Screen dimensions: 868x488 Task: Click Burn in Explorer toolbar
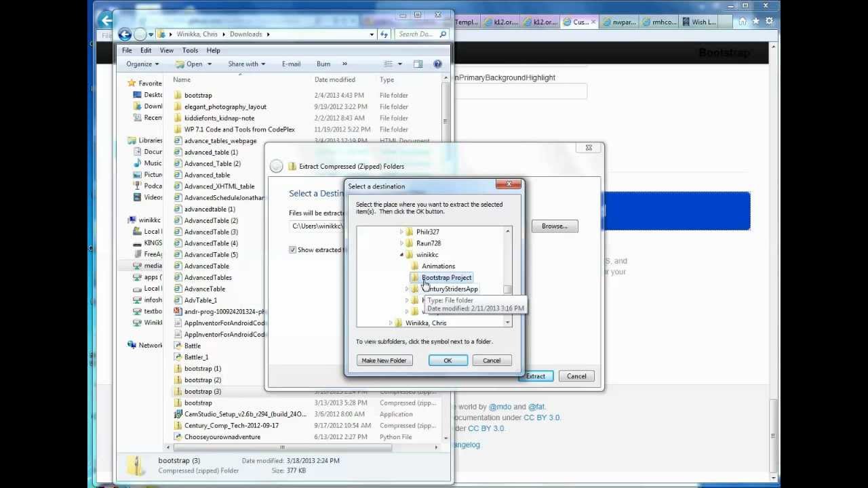pyautogui.click(x=323, y=64)
